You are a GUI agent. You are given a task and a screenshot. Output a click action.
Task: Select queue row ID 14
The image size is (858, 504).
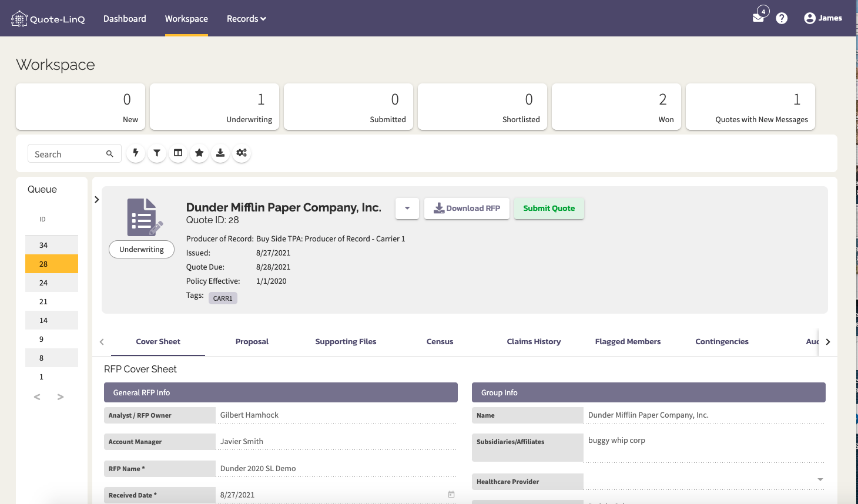[52, 320]
